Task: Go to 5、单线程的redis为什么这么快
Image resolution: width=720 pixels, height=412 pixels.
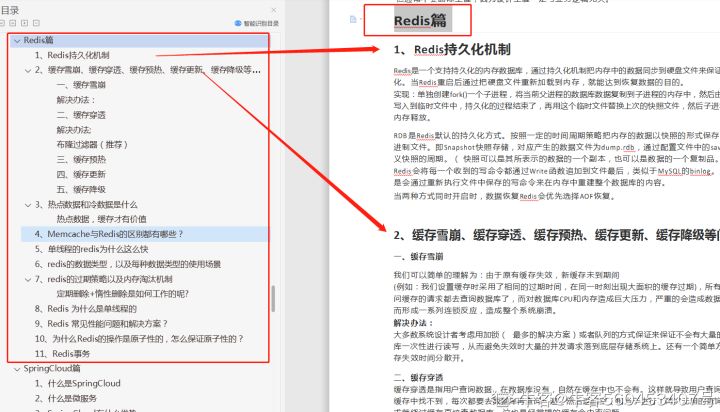Action: (91, 249)
